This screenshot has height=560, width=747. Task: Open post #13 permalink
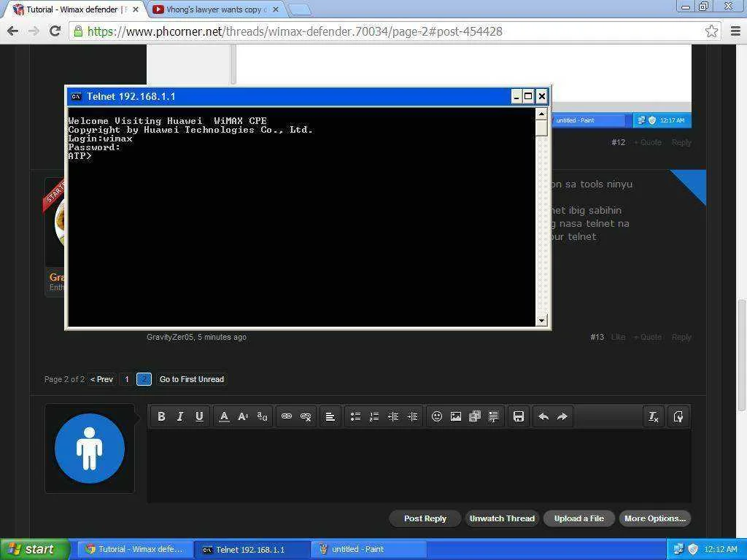[x=597, y=337]
